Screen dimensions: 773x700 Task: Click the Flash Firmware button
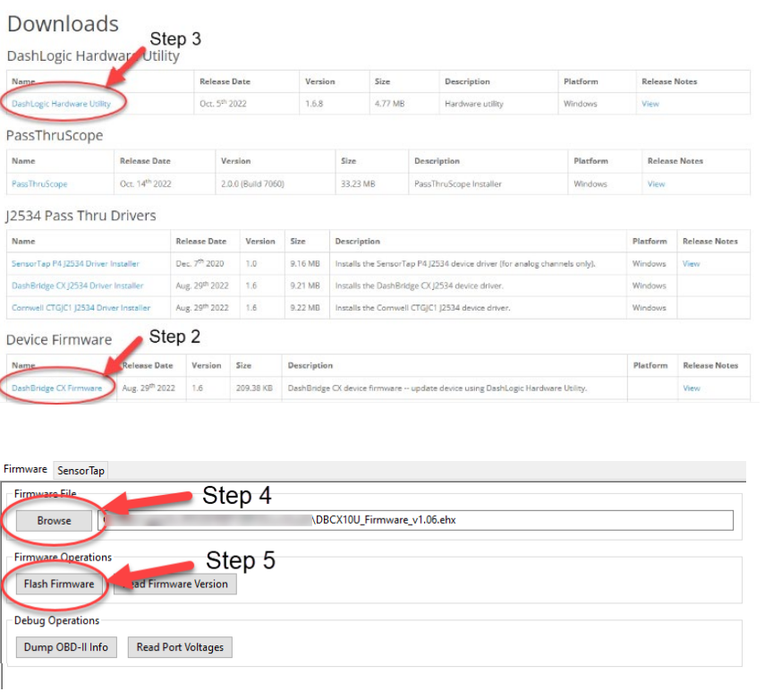tap(59, 584)
